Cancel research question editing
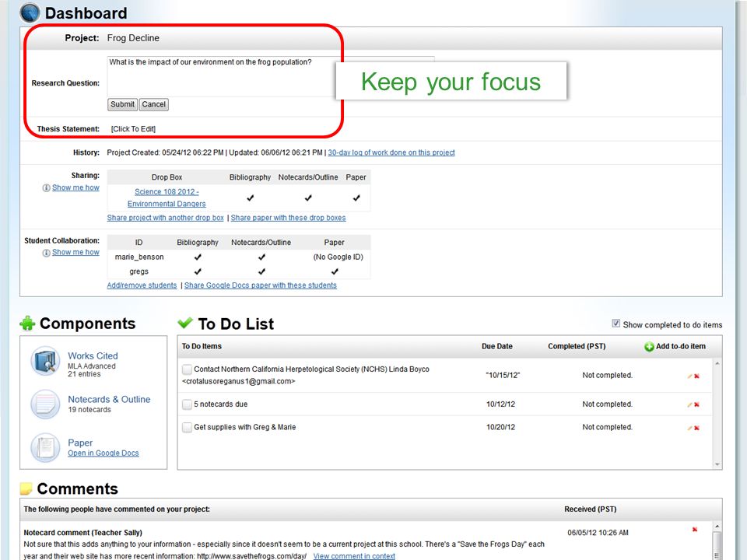This screenshot has width=747, height=560. click(154, 104)
